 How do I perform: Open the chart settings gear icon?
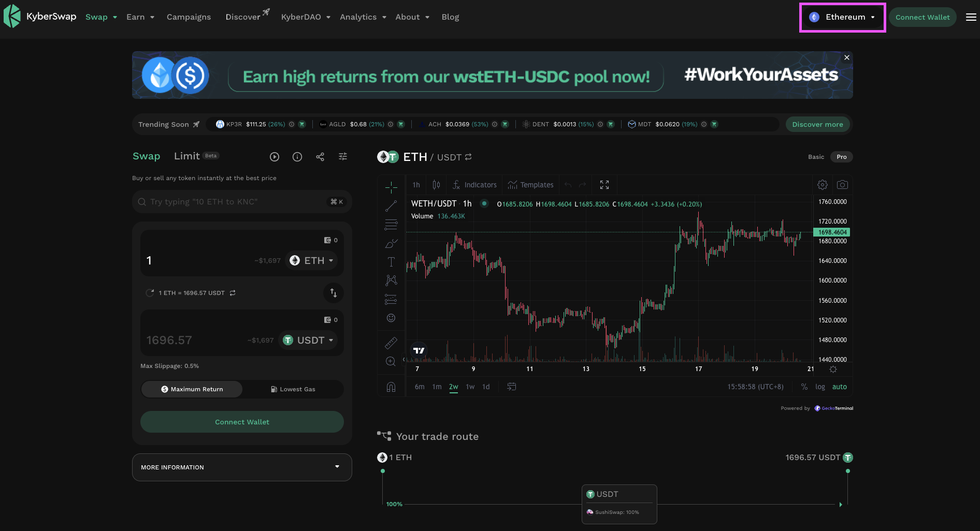pyautogui.click(x=822, y=185)
